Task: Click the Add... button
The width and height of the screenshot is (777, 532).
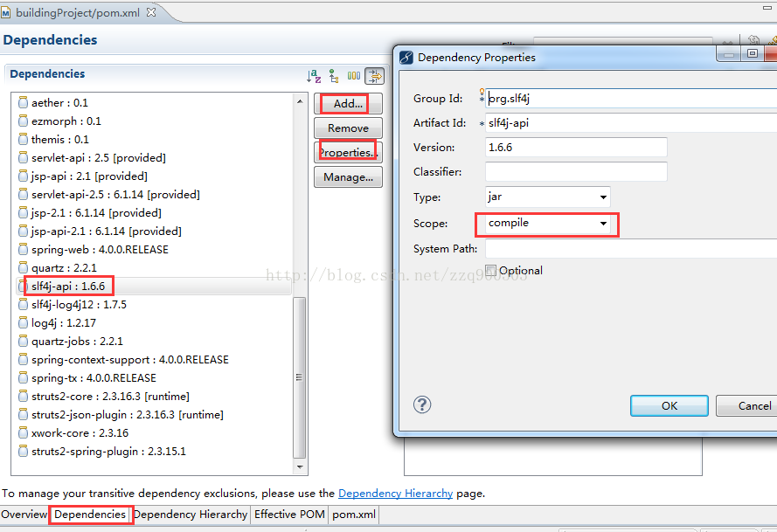Action: [x=348, y=104]
